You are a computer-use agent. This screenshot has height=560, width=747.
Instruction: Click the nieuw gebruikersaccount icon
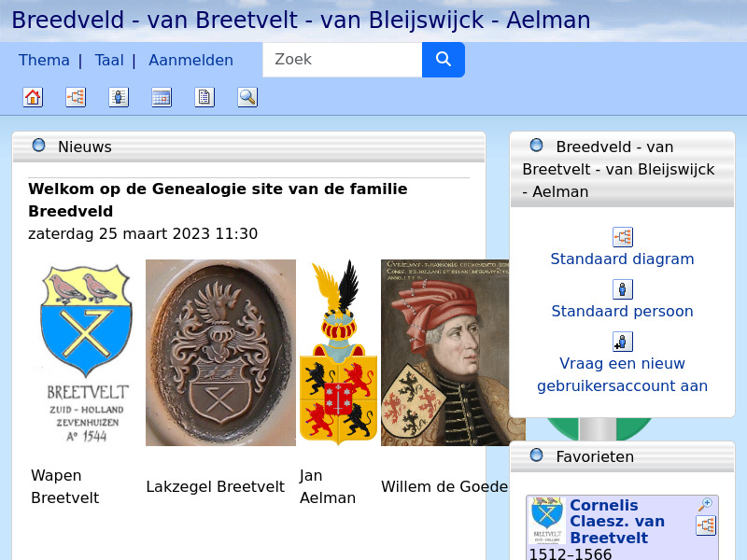point(622,342)
